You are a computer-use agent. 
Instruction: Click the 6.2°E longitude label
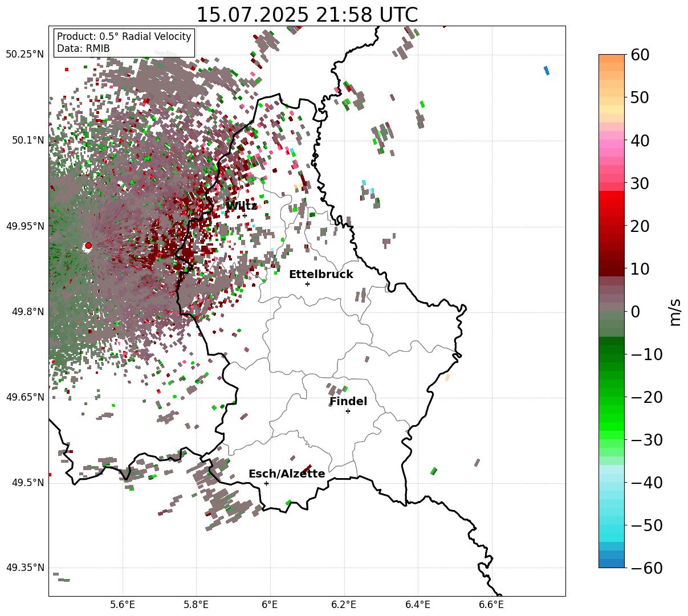[344, 605]
